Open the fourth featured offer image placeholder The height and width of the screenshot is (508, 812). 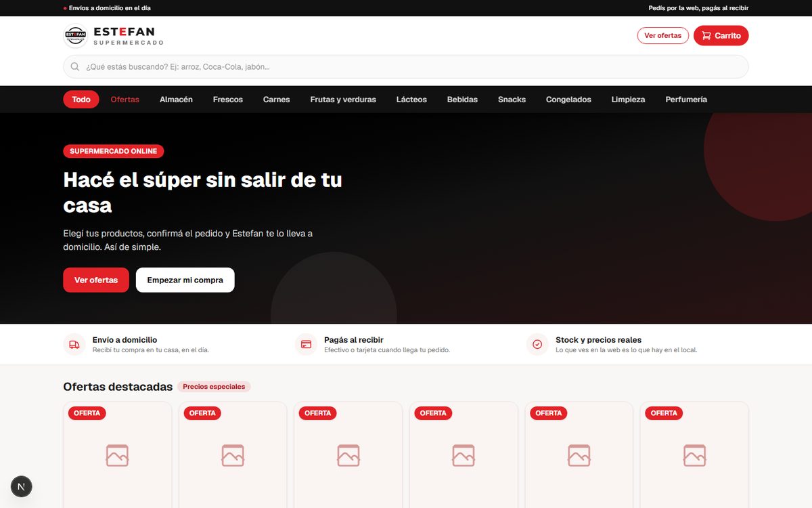[x=464, y=455]
